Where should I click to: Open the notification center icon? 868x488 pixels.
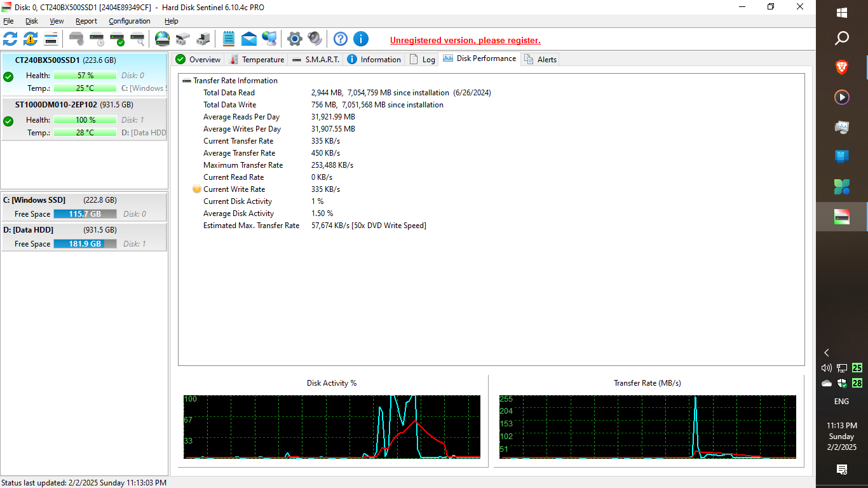(842, 470)
